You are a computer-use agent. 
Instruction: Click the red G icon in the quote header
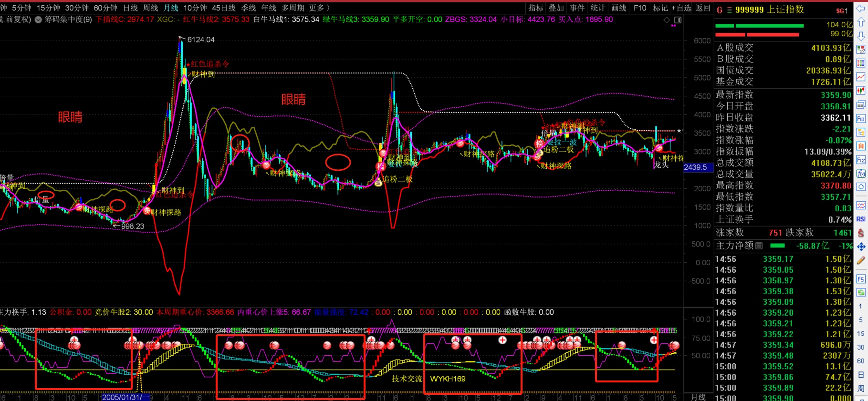click(x=720, y=10)
